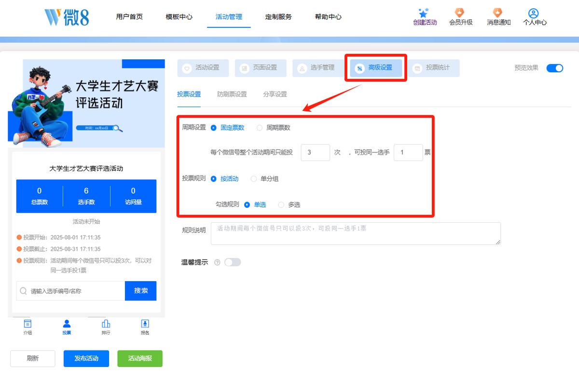This screenshot has width=579, height=392.
Task: Toggle the 预览效果 switch
Action: coord(555,68)
